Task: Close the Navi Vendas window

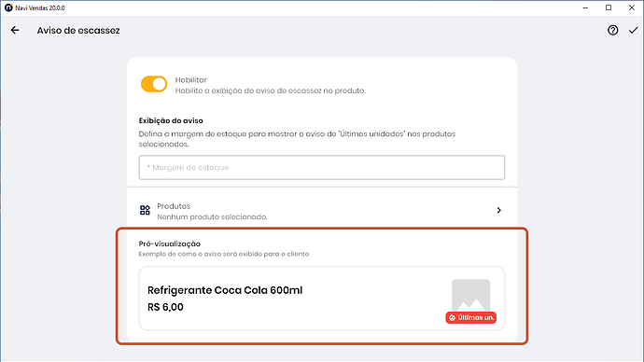Action: 632,7
